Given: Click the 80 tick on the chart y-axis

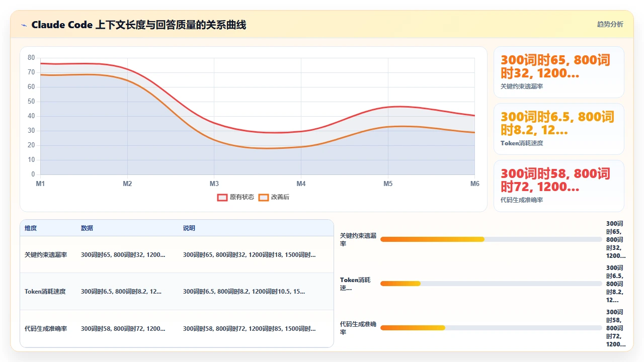Looking at the screenshot, I should (x=31, y=58).
